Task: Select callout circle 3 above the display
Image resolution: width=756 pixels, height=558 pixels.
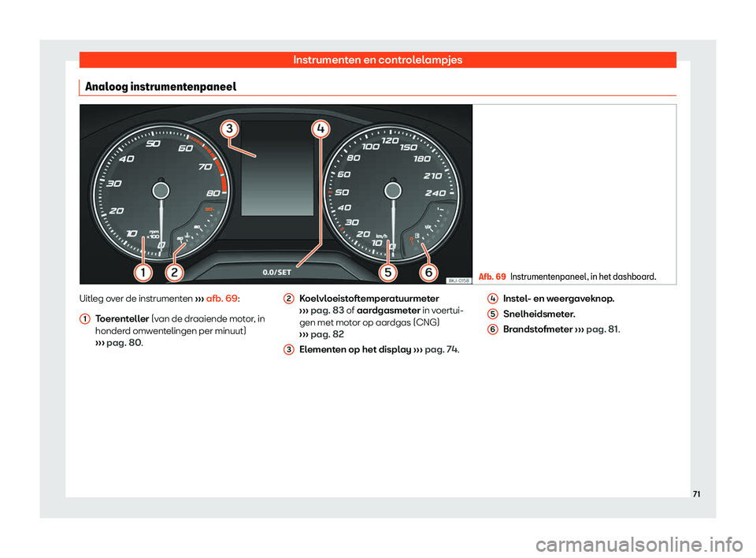Action: (x=228, y=128)
